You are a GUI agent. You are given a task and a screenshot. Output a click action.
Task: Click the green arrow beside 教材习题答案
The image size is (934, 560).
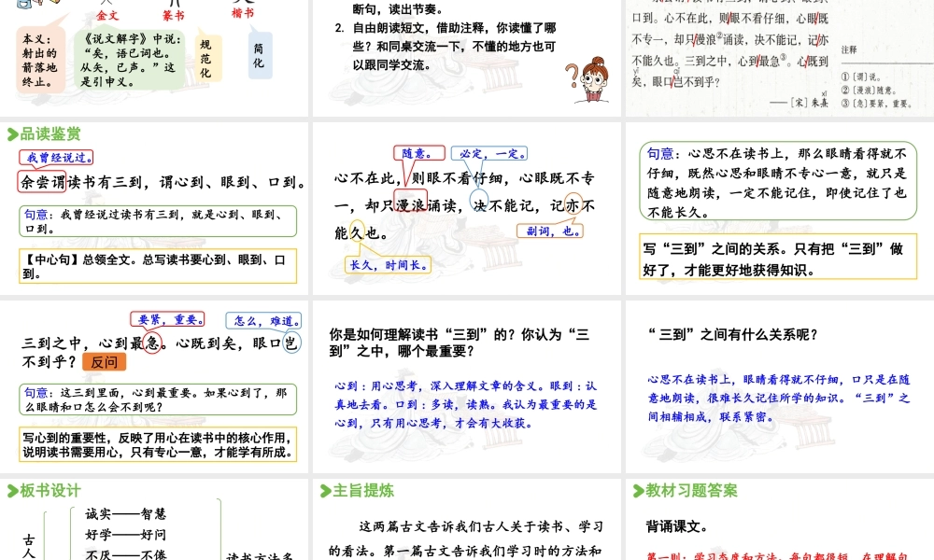(638, 491)
